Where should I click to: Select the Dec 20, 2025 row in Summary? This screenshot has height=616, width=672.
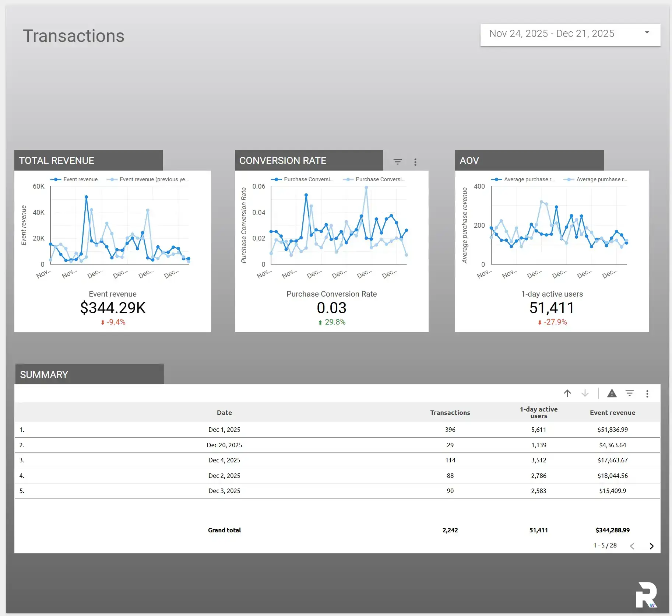pos(224,445)
